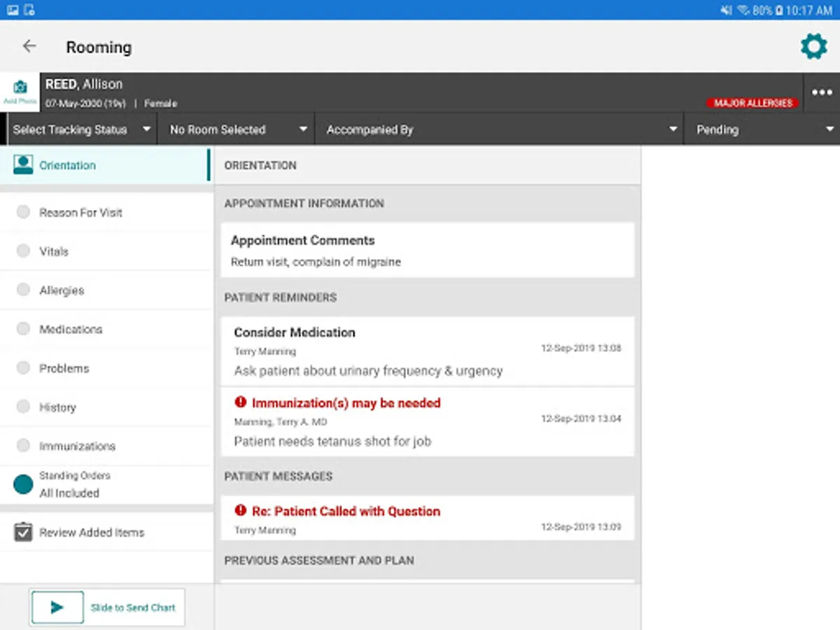Viewport: 840px width, 630px height.
Task: Tap the play arrow on Slide to Send Chart
Action: pyautogui.click(x=57, y=608)
